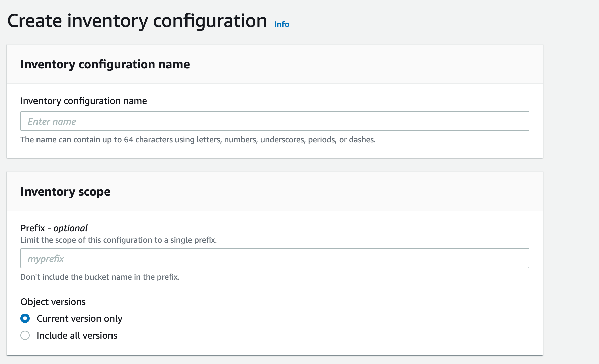
Task: Click the 'Inventory scope' section heading
Action: point(65,191)
